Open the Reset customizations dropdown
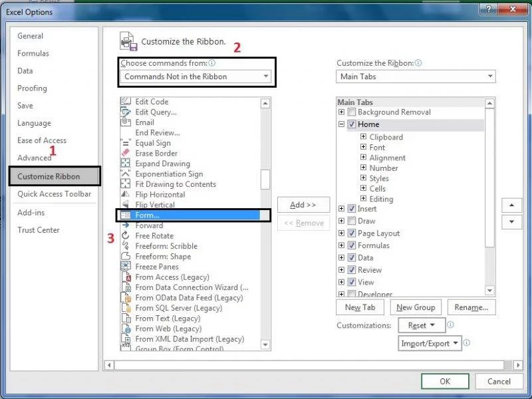 [422, 325]
